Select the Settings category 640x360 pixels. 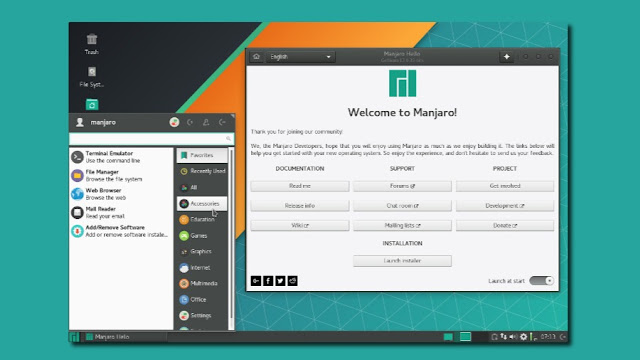pyautogui.click(x=202, y=315)
